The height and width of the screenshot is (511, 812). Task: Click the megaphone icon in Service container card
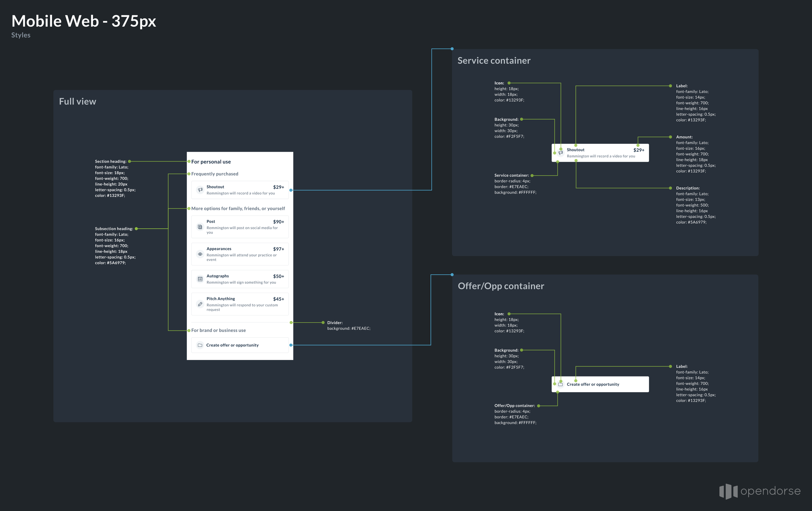click(x=560, y=153)
